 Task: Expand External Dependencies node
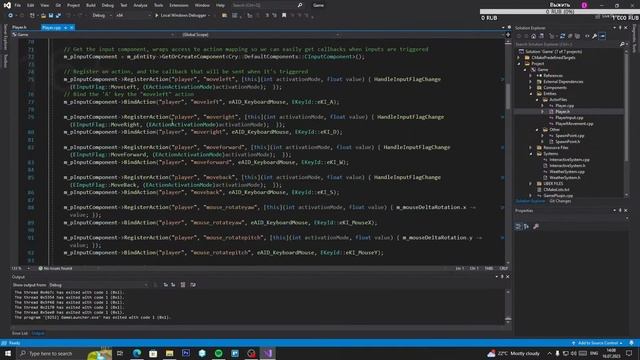[x=531, y=82]
